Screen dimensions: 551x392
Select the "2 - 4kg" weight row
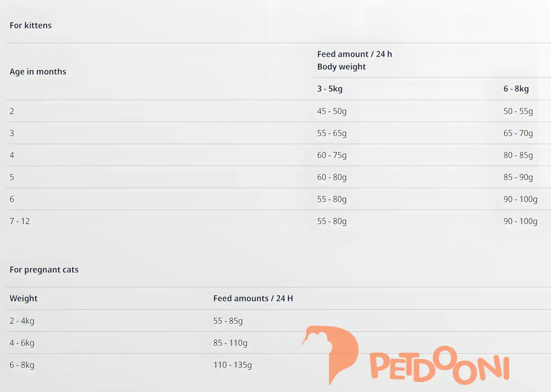click(22, 321)
